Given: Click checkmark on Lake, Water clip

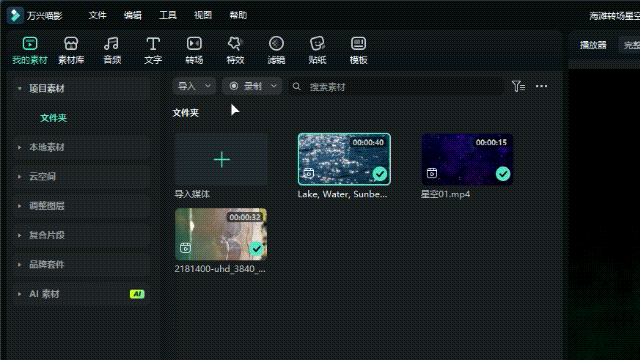Looking at the screenshot, I should 380,174.
